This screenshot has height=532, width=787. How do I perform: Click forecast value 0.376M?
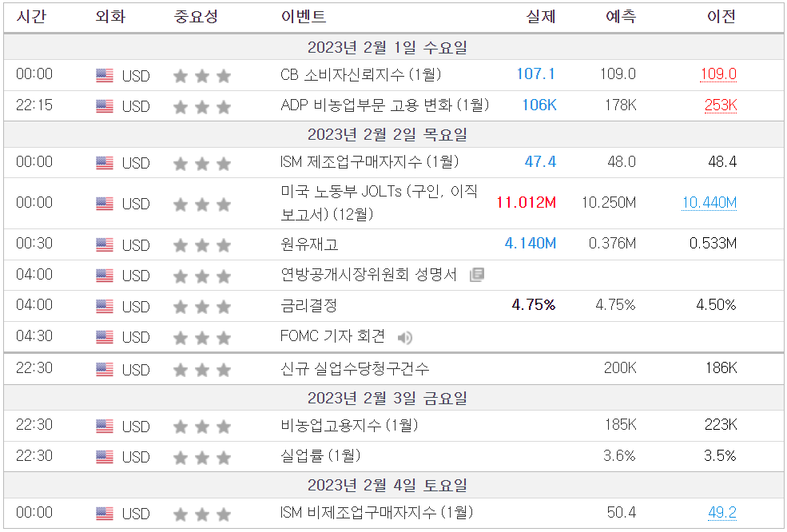(x=612, y=244)
